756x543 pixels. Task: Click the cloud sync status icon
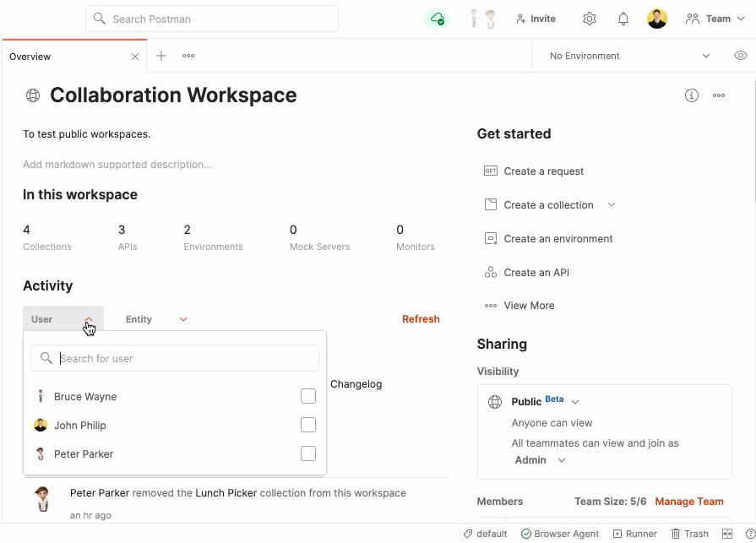coord(437,19)
